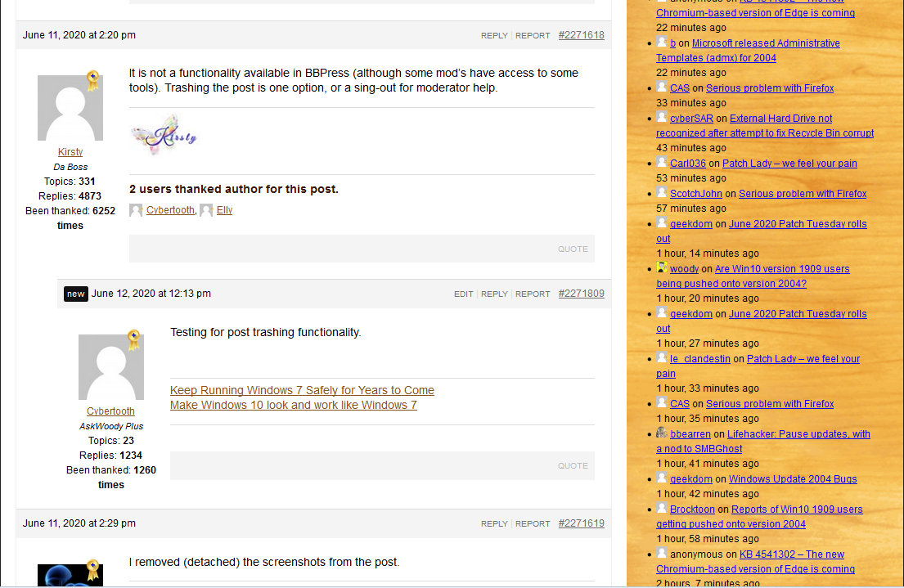Open 'Make Windows 10 look like Windows 7' link
Image resolution: width=904 pixels, height=588 pixels.
(x=293, y=405)
